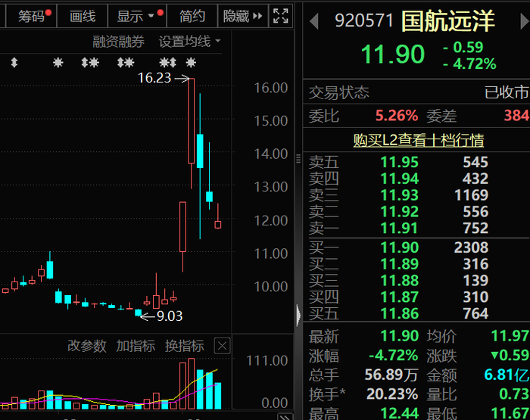This screenshot has width=530, height=420.
Task: Click 总手 value 56.89万
Action: coord(391,375)
